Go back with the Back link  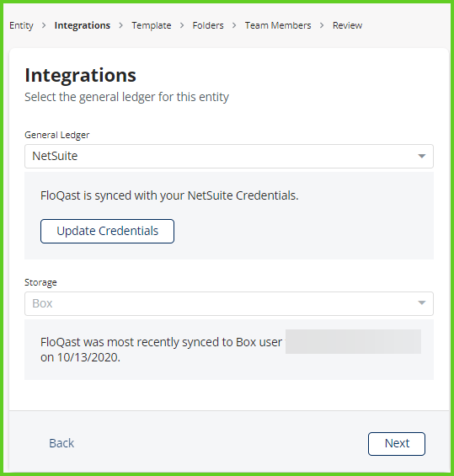point(61,443)
